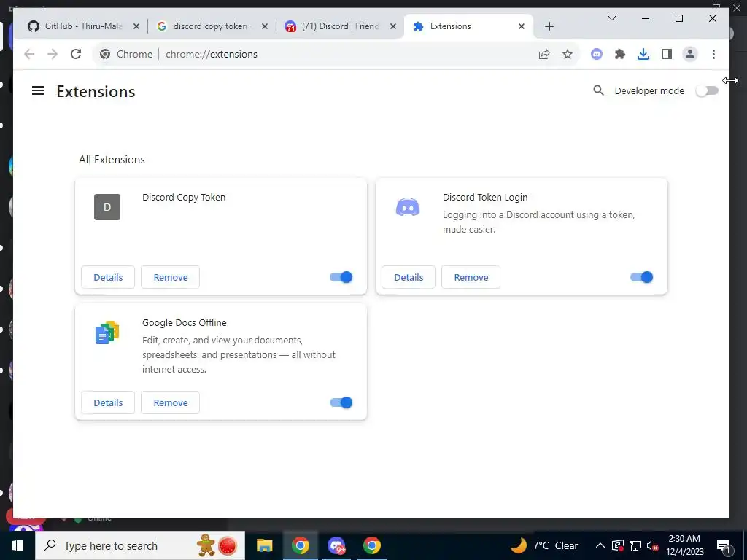The height and width of the screenshot is (560, 747).
Task: Disable the Discord Copy Token extension toggle
Action: tap(341, 277)
